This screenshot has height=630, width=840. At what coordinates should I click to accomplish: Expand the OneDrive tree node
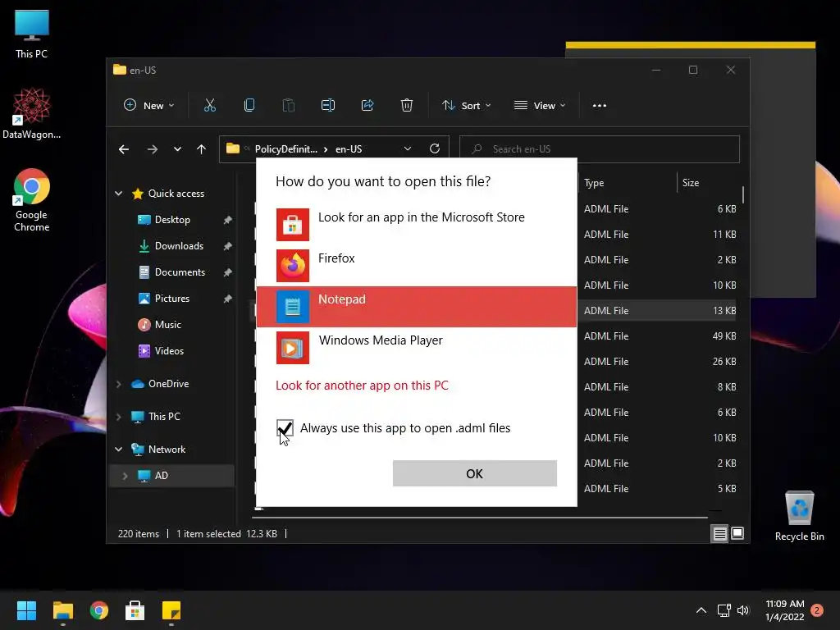pos(119,384)
